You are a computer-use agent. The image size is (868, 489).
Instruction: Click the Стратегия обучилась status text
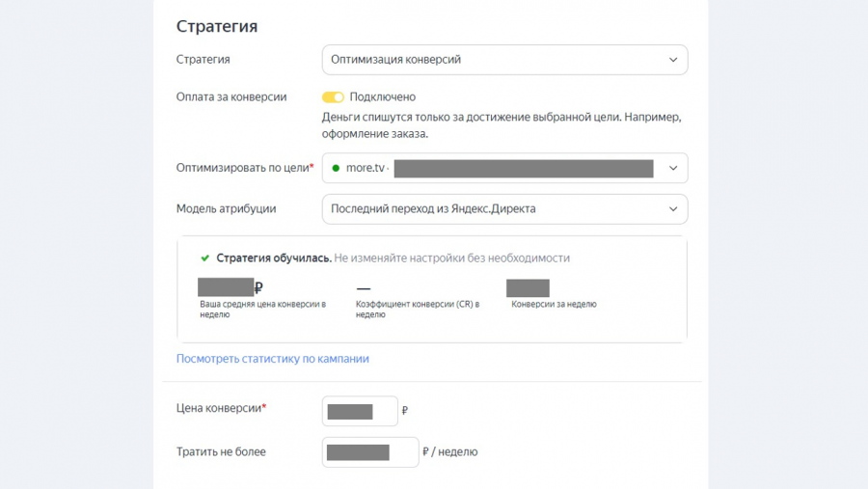(x=274, y=258)
